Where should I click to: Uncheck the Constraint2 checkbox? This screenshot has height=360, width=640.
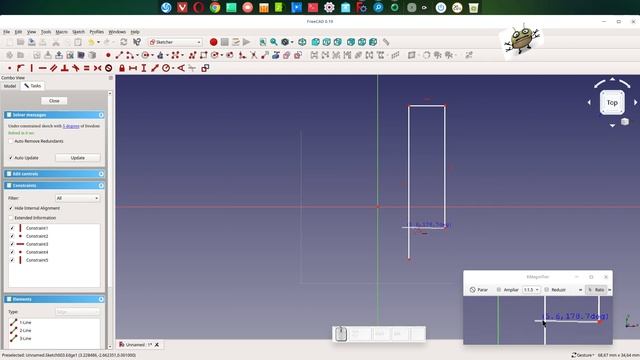[12, 236]
